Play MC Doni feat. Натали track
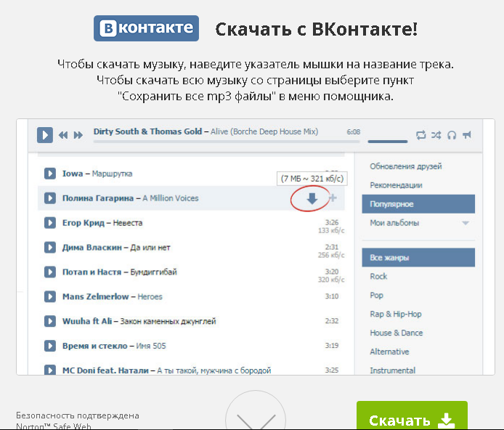This screenshot has height=430, width=504. [x=50, y=370]
